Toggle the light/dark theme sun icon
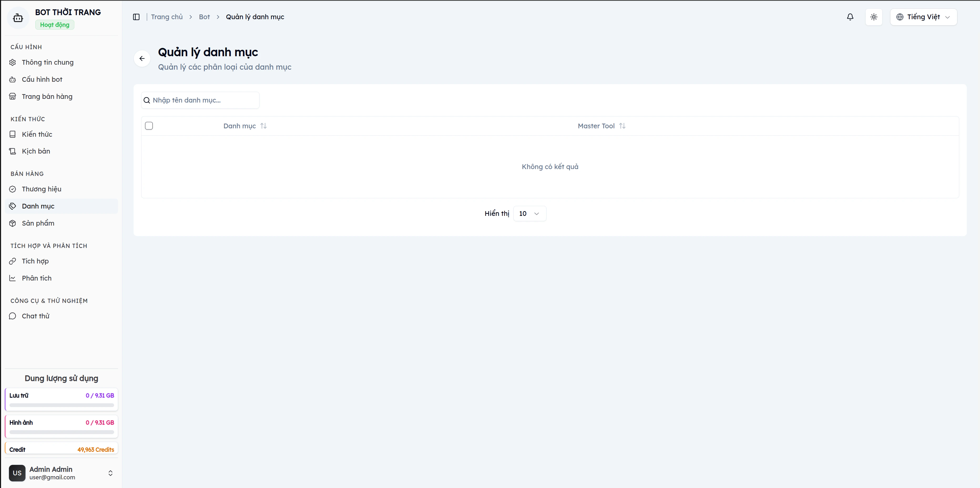The width and height of the screenshot is (980, 488). [874, 17]
